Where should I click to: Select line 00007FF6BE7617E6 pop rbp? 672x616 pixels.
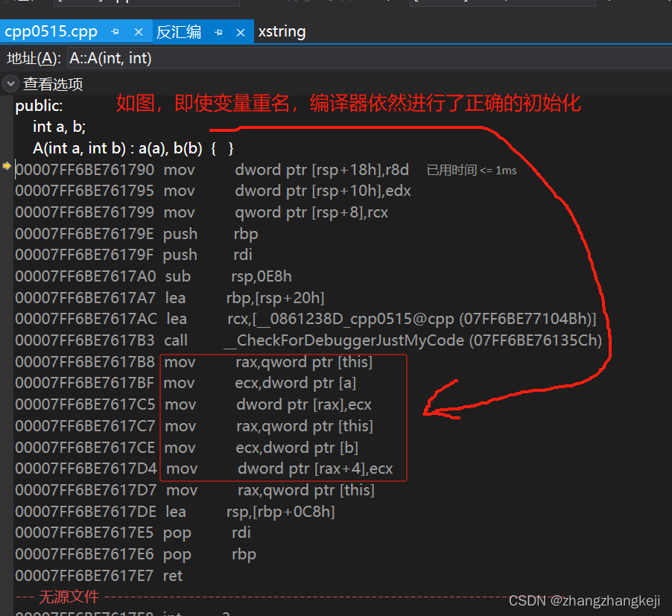(x=136, y=554)
